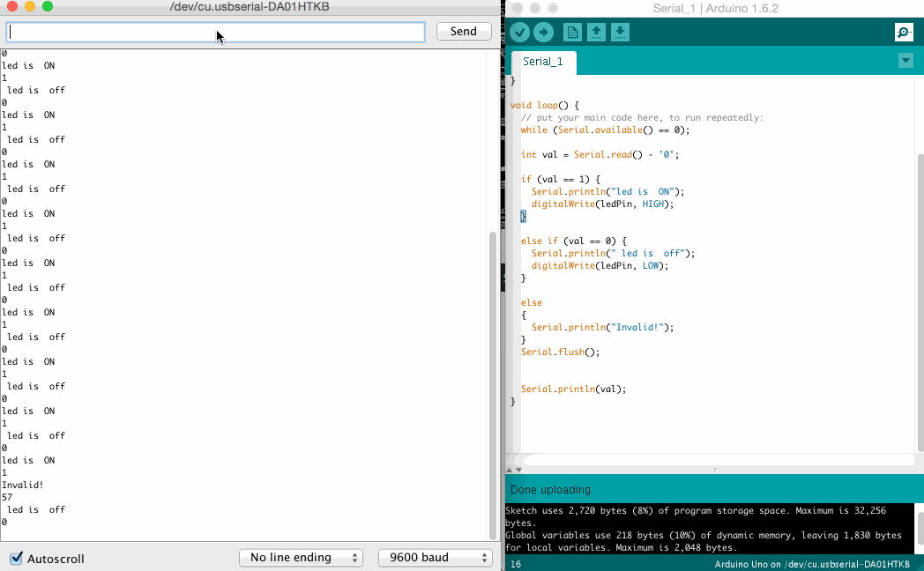
Task: Click the Open sketch up-arrow icon
Action: click(596, 33)
